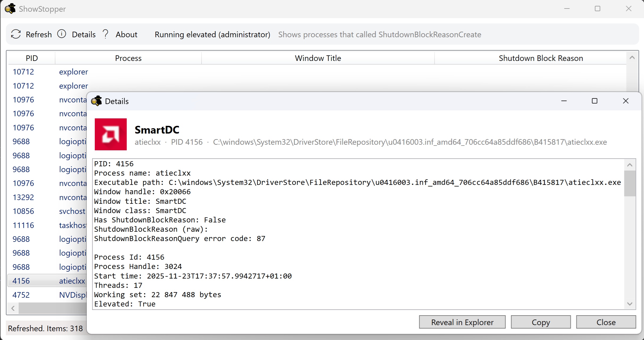The image size is (644, 340).
Task: Click the details text scrollbar thumb
Action: (630, 184)
